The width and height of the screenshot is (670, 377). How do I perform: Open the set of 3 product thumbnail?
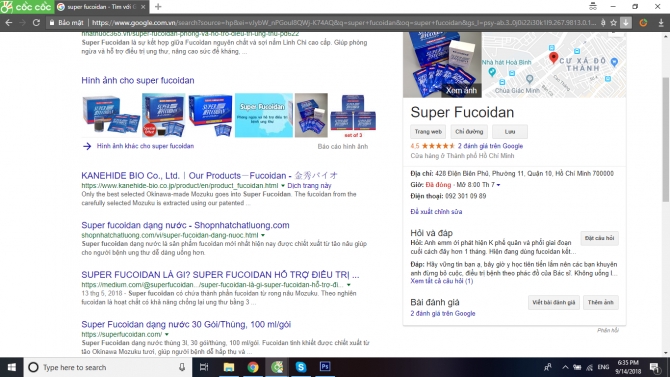pos(353,115)
